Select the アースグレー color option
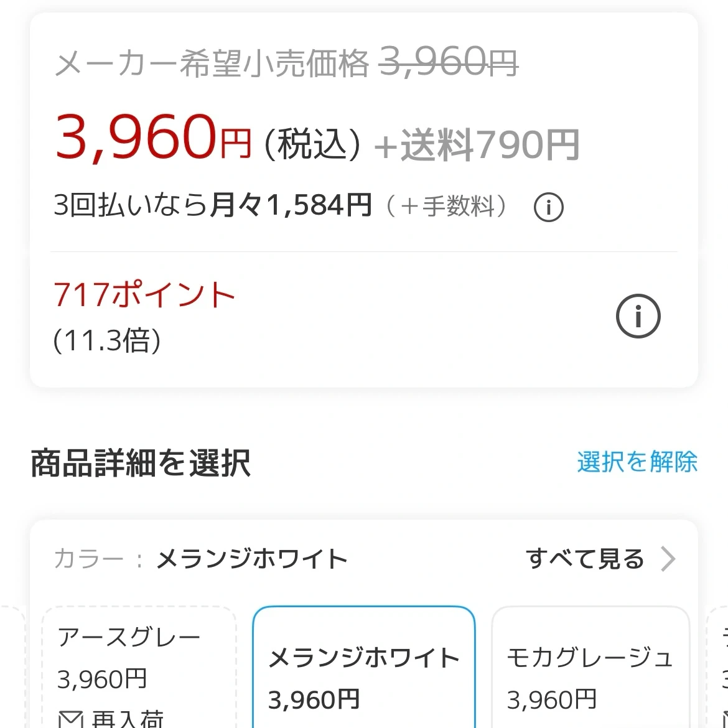The image size is (728, 728). click(139, 667)
